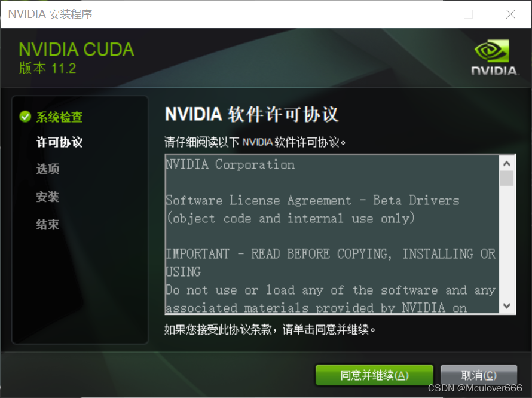Viewport: 532px width, 398px height.
Task: Click the green checkmark next to 系统检查
Action: [x=26, y=117]
